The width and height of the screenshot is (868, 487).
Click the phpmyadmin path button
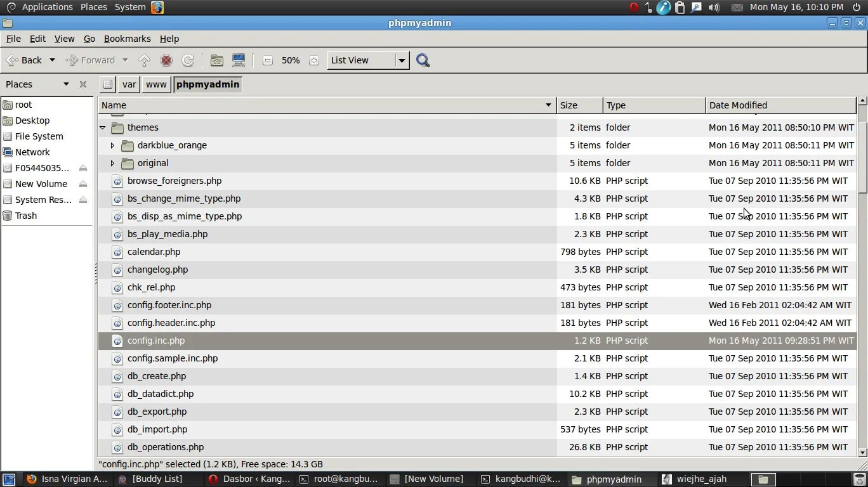coord(207,84)
